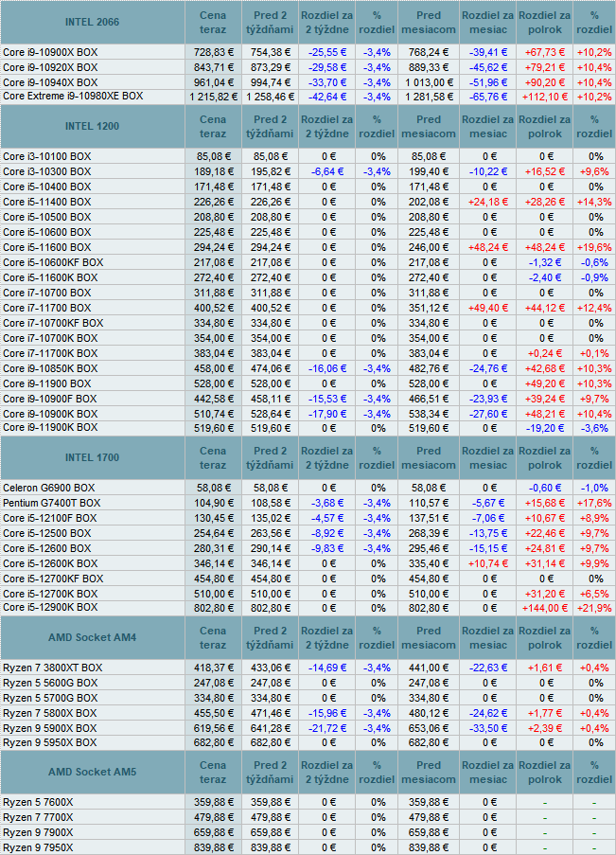Click -65,76 € monthly difference value
The height and width of the screenshot is (855, 616).
pyautogui.click(x=488, y=98)
